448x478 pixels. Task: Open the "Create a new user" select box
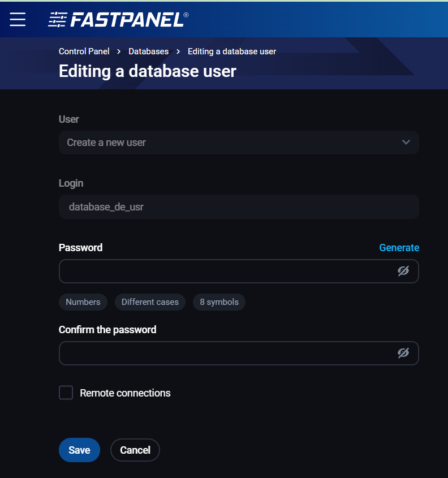(x=226, y=143)
